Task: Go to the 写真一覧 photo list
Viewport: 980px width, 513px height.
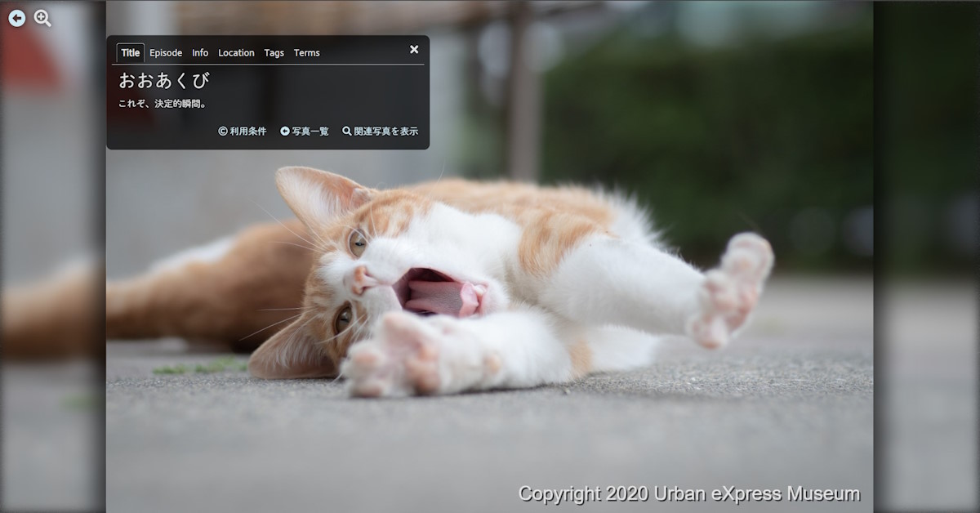Action: (310, 132)
